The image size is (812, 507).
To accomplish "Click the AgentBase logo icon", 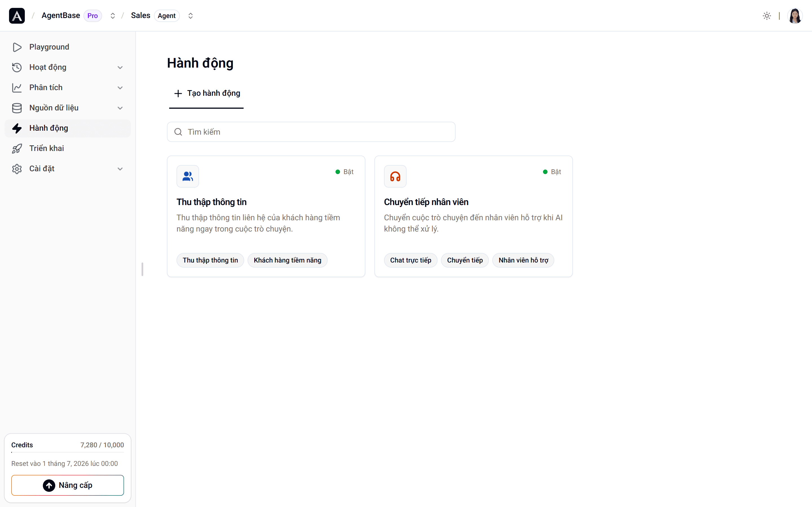I will (x=17, y=16).
